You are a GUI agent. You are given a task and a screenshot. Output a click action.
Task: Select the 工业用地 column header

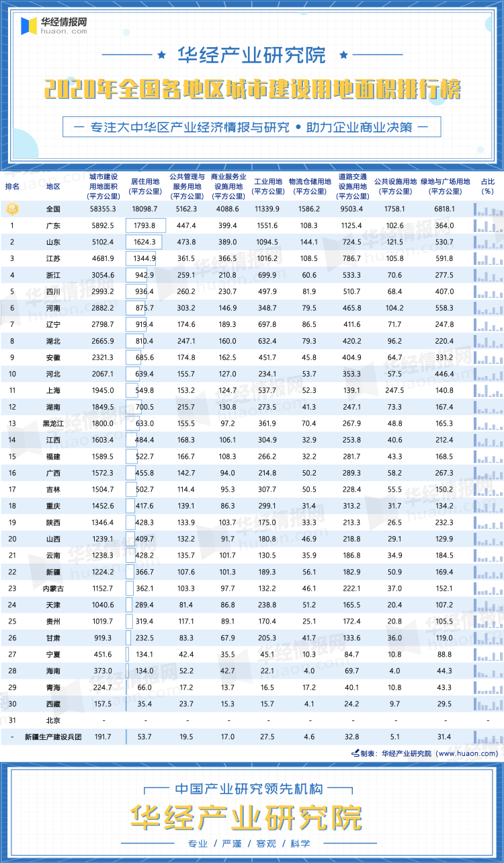coord(268,186)
